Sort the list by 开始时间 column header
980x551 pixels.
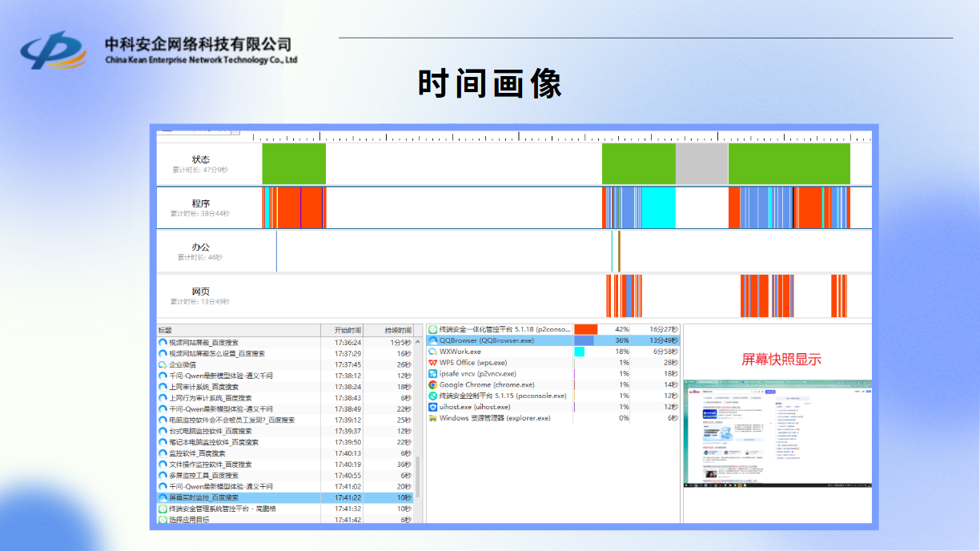tap(342, 330)
